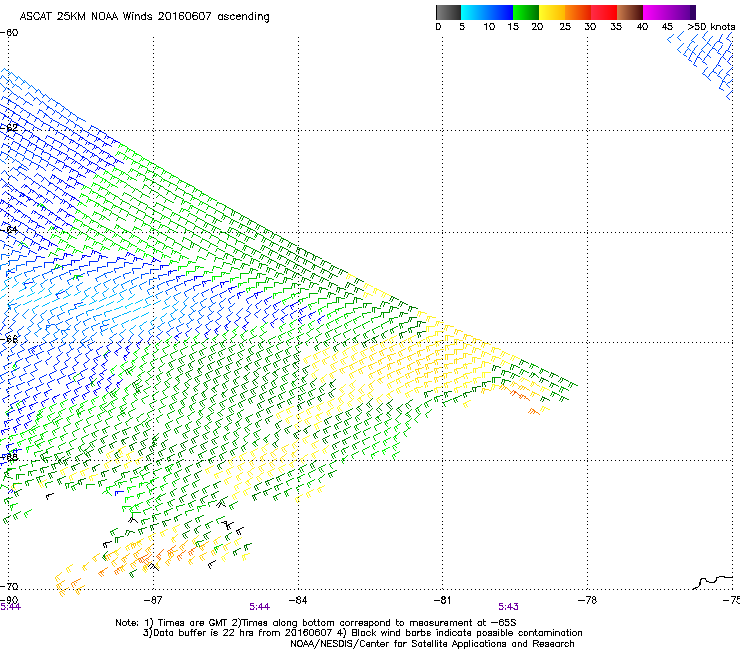Click the '-60' latitude label
740x650 pixels.
[9, 33]
